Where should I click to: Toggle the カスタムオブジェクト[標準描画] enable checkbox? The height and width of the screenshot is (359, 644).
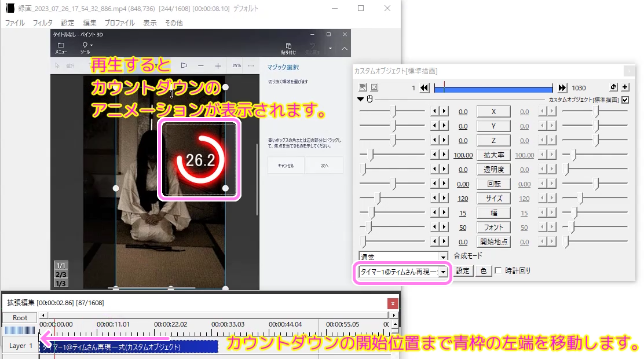[x=625, y=100]
